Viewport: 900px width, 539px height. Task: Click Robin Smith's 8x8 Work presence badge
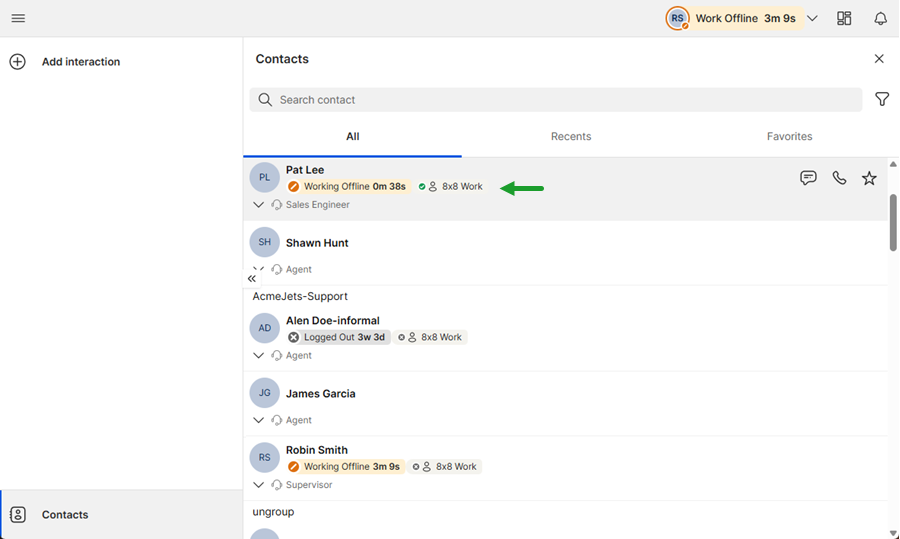pyautogui.click(x=445, y=467)
